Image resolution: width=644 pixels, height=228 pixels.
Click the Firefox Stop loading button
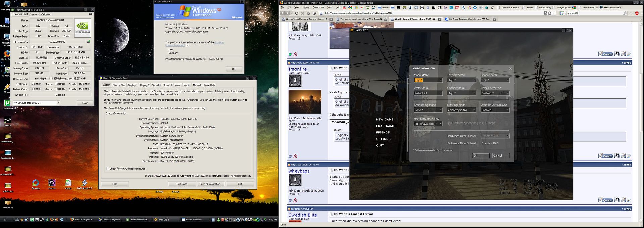(x=302, y=13)
